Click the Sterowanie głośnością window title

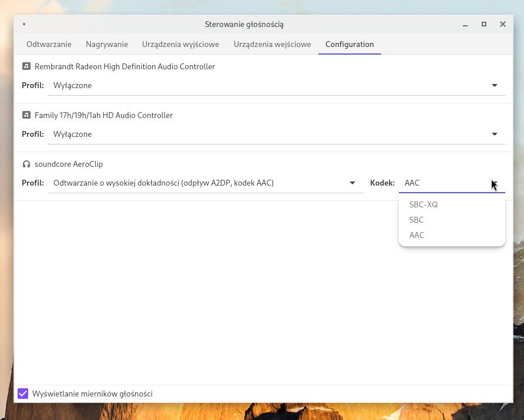(244, 25)
